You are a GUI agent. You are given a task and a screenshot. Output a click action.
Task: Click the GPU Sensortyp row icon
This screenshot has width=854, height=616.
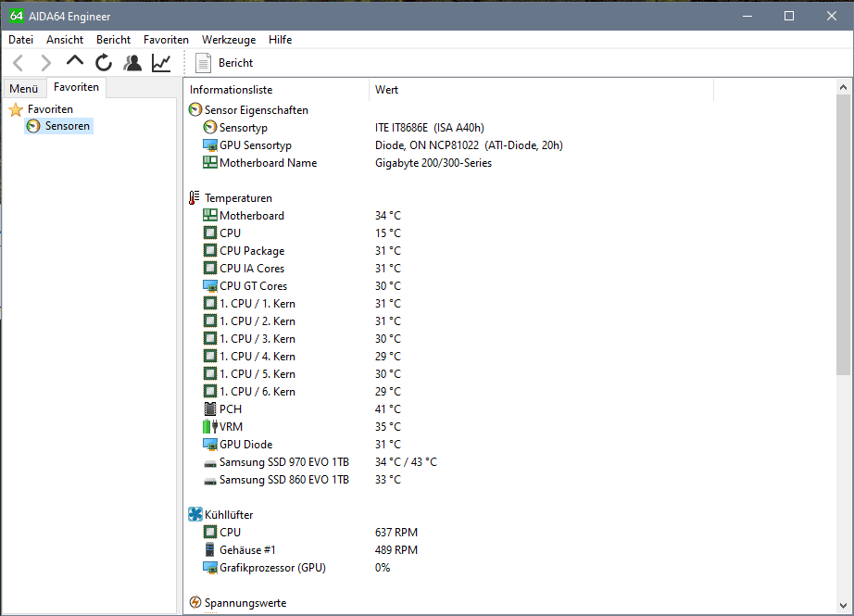pyautogui.click(x=209, y=145)
